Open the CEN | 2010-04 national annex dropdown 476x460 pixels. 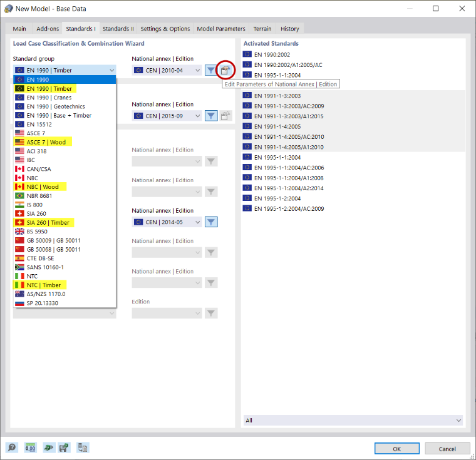pos(167,70)
